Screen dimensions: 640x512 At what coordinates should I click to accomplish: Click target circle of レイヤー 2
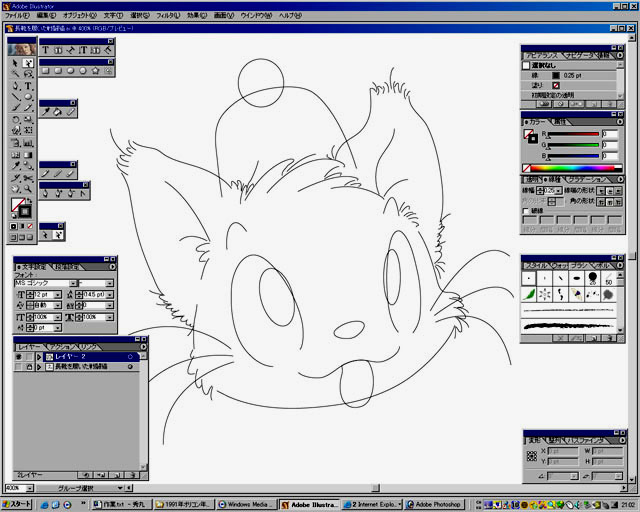(130, 357)
